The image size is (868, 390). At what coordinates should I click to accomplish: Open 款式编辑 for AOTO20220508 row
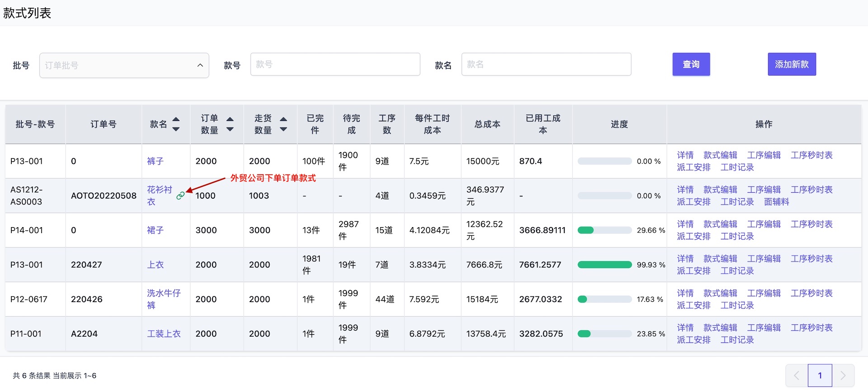pos(720,190)
